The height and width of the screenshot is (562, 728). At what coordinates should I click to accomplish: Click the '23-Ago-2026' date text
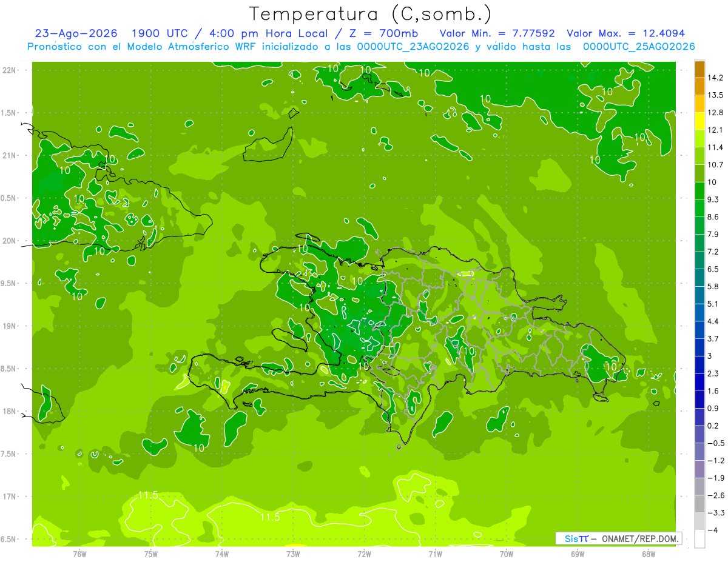coord(76,33)
